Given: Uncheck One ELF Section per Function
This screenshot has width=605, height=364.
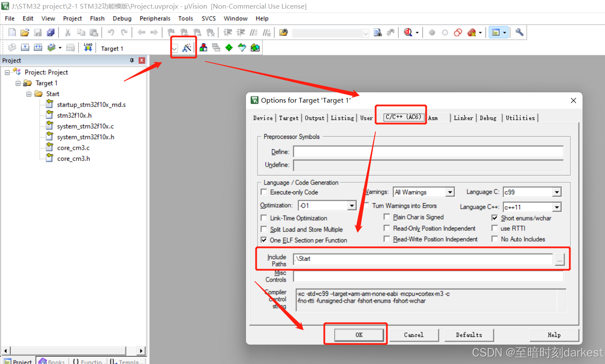Looking at the screenshot, I should point(264,240).
